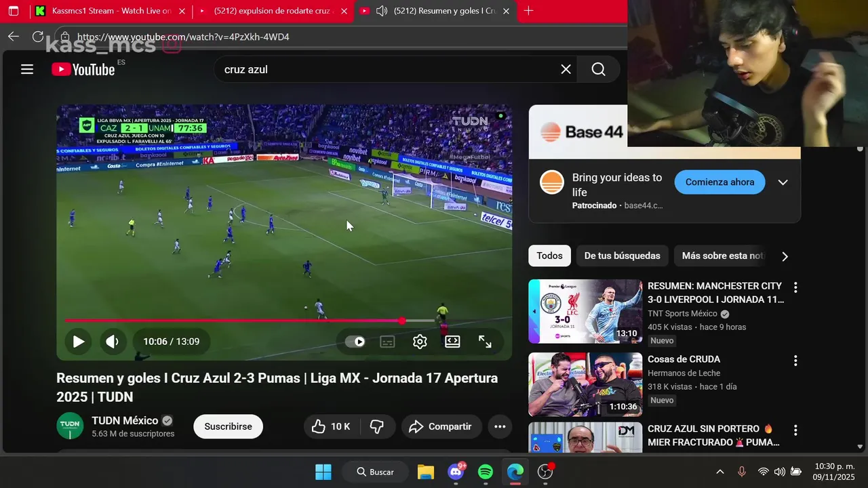868x488 pixels.
Task: Open the Manchester City 3-0 Liverpool thumbnail
Action: point(585,311)
